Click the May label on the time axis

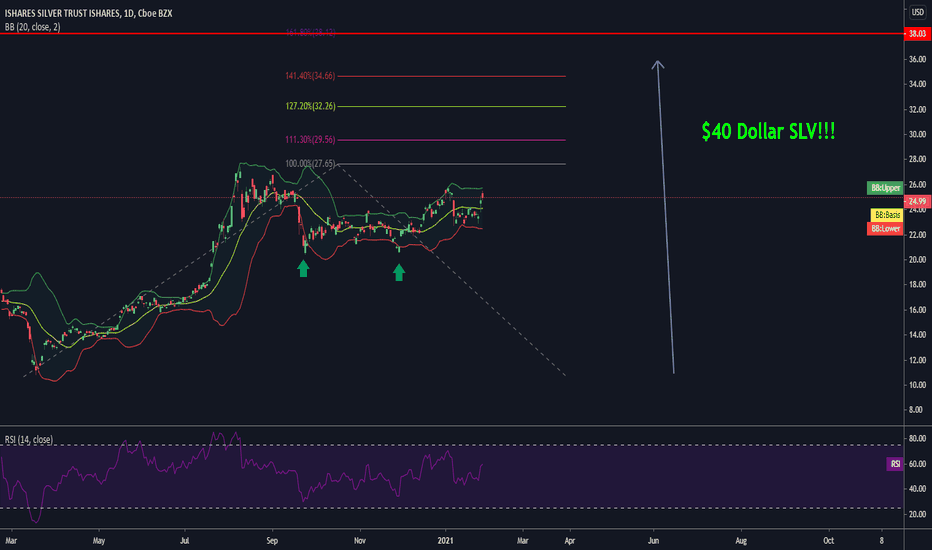click(x=99, y=540)
